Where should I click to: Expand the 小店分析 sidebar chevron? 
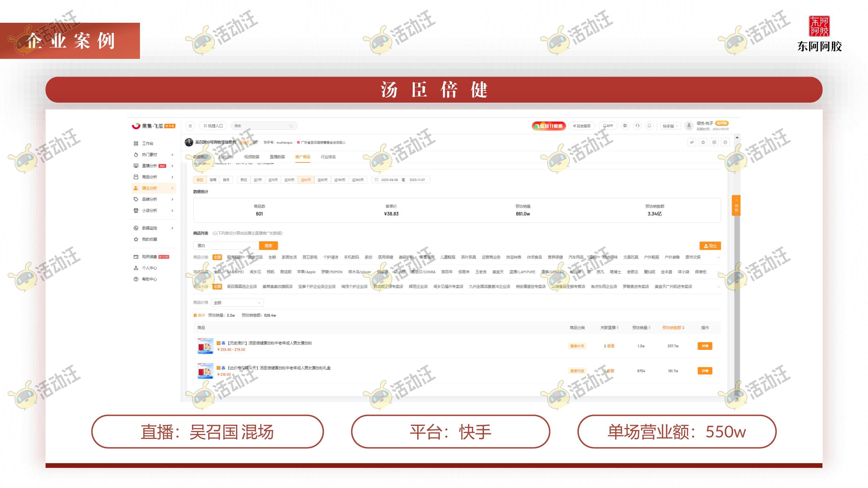coord(172,211)
